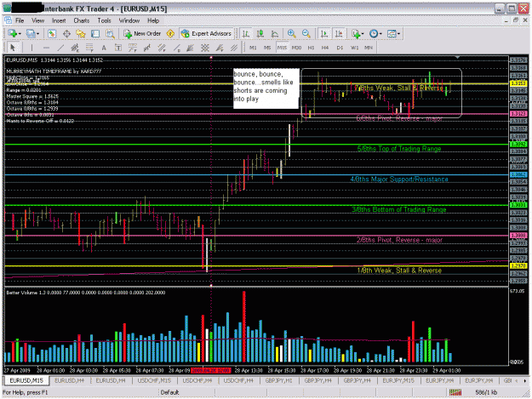The image size is (532, 399).
Task: Toggle the Terminal window icon
Action: pyautogui.click(x=95, y=33)
